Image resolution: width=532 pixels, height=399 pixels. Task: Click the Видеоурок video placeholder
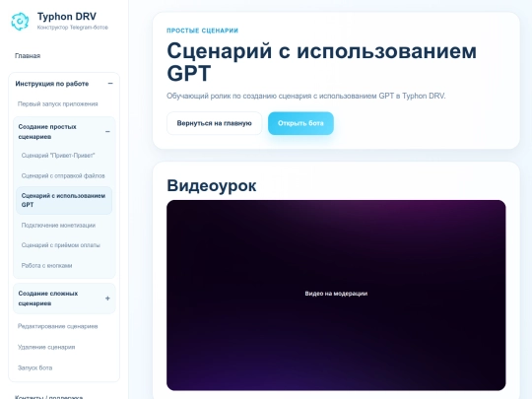click(x=336, y=296)
